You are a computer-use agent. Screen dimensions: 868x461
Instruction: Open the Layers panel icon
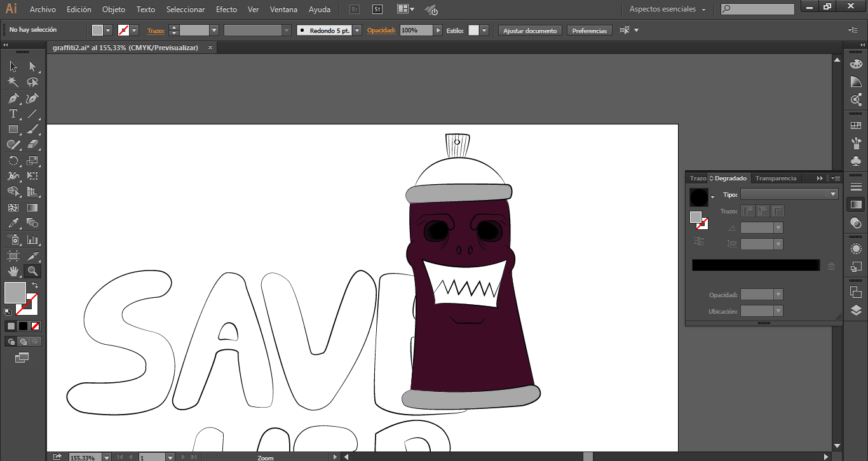(856, 311)
